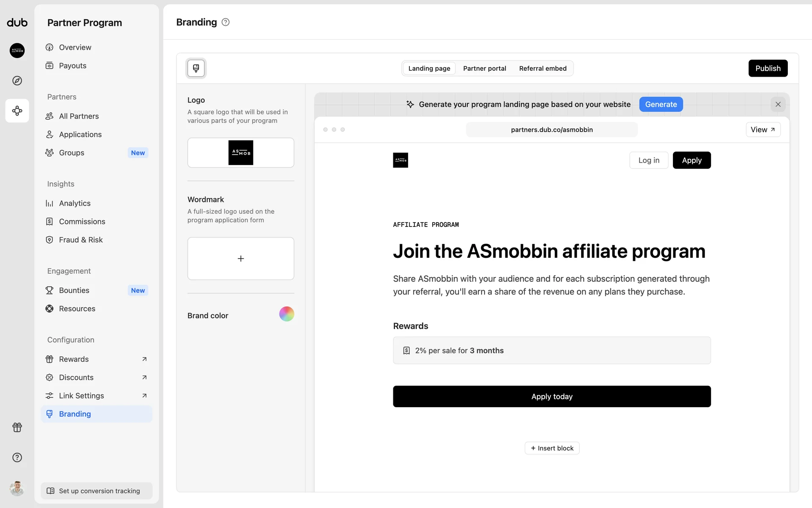812x508 pixels.
Task: Add a wordmark via the plus box
Action: tap(241, 258)
